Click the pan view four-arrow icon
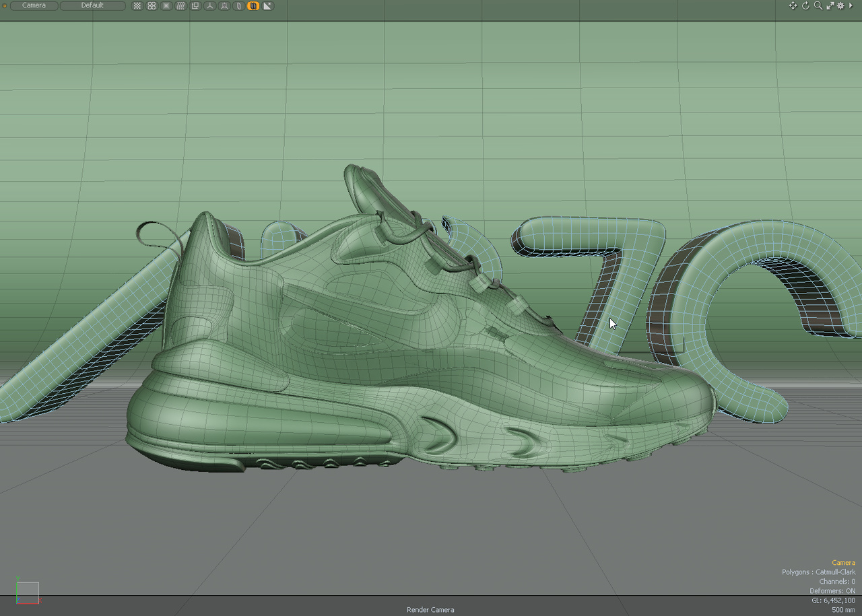Screen dimensions: 862x616 pyautogui.click(x=793, y=5)
